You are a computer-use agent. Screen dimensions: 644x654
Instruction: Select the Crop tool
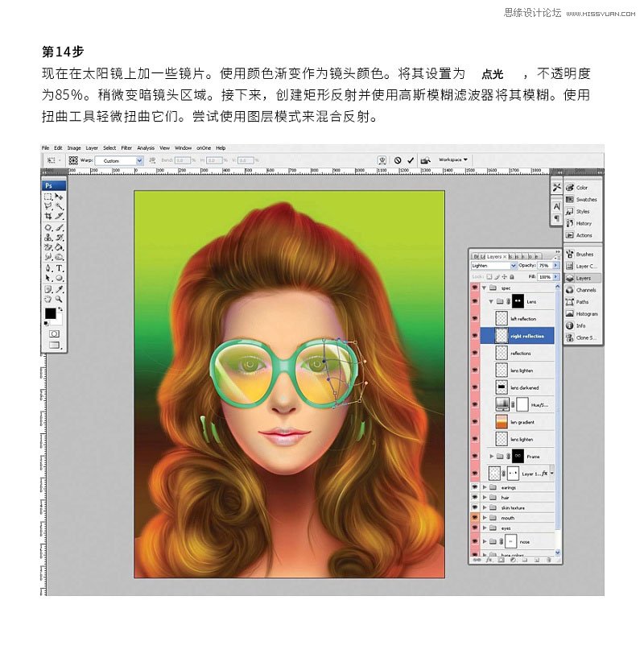[48, 216]
